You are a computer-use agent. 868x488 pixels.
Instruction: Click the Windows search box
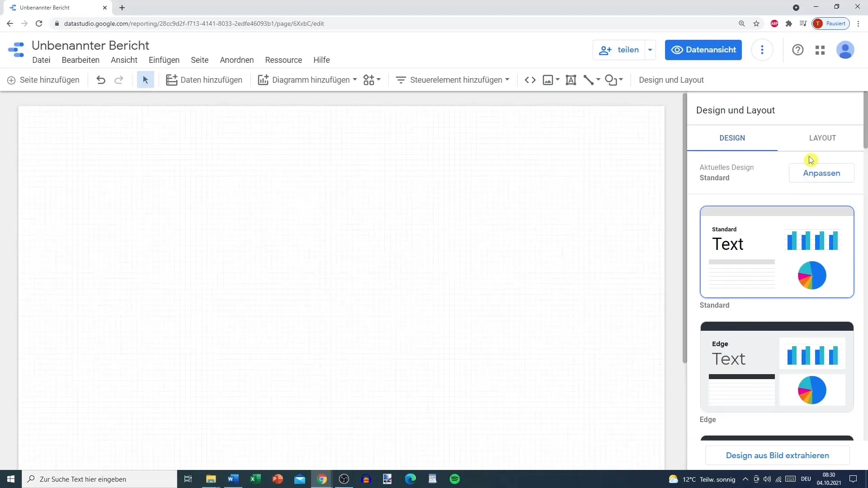tap(99, 479)
